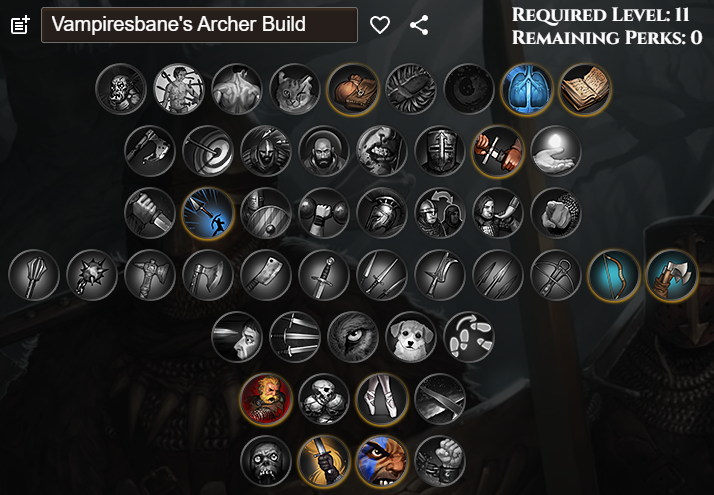
Task: Select the ballet shoes perk icon
Action: click(382, 399)
